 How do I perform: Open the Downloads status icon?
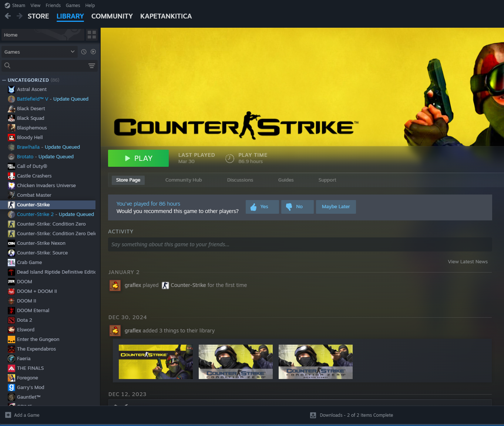313,415
